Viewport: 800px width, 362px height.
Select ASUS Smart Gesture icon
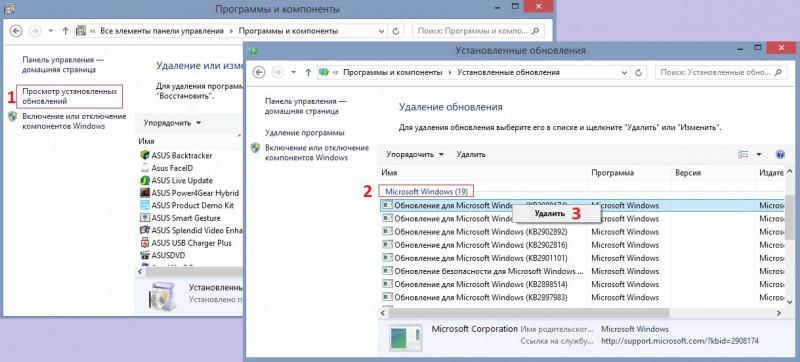[x=144, y=218]
